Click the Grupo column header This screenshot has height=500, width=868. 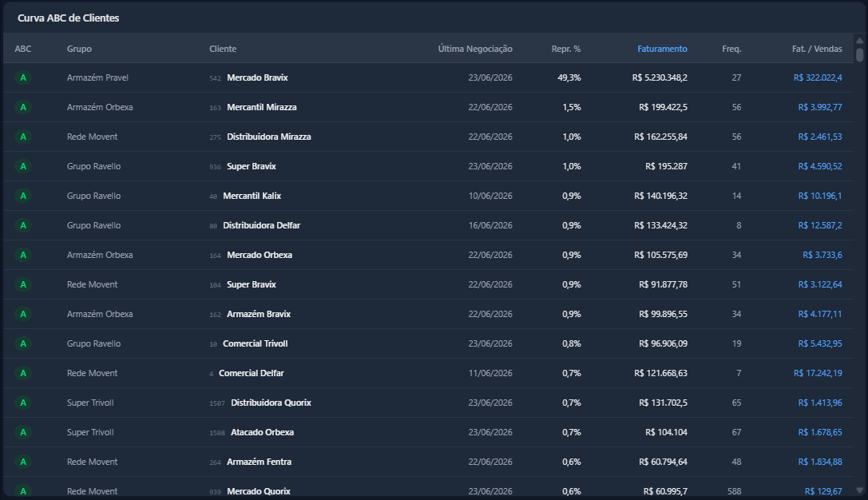[79, 49]
